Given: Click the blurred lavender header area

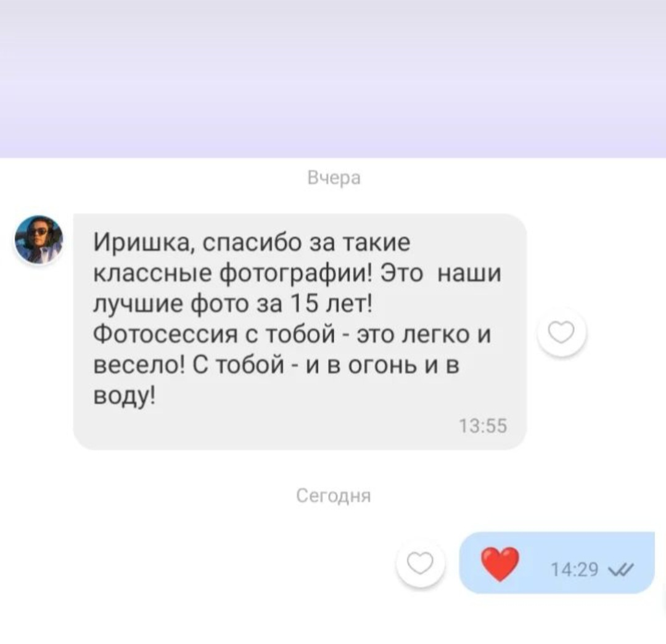Looking at the screenshot, I should coord(333,79).
